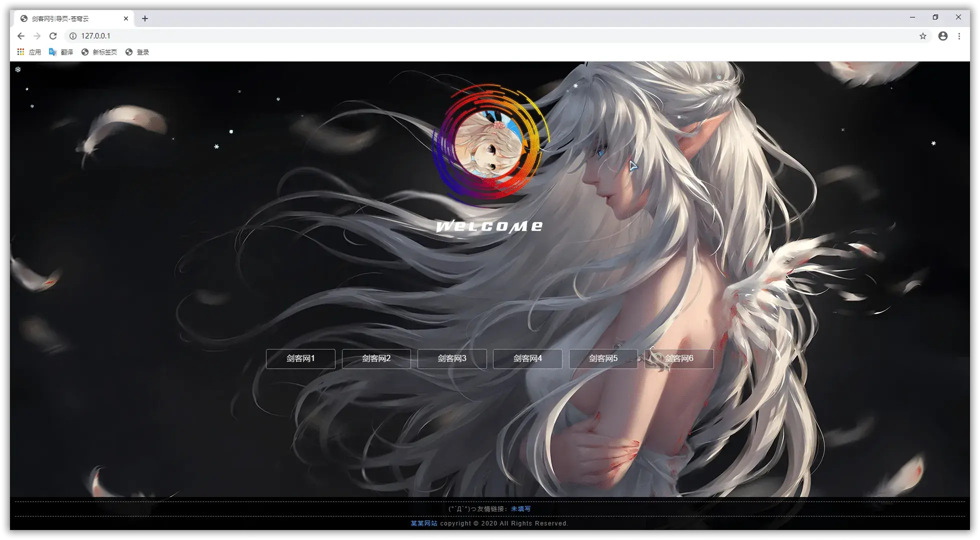Reload the page at 127.0.0.1
The image size is (980, 540).
pyautogui.click(x=53, y=36)
